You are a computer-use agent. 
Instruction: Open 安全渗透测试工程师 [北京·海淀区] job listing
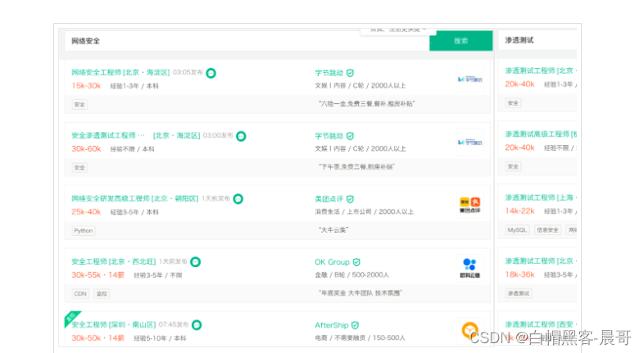pos(135,135)
